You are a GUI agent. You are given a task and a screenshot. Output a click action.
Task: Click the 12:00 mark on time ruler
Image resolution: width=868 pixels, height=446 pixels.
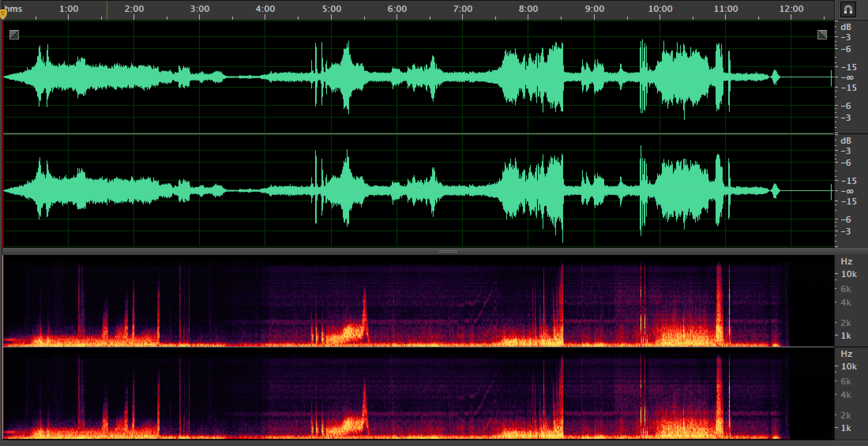click(791, 9)
